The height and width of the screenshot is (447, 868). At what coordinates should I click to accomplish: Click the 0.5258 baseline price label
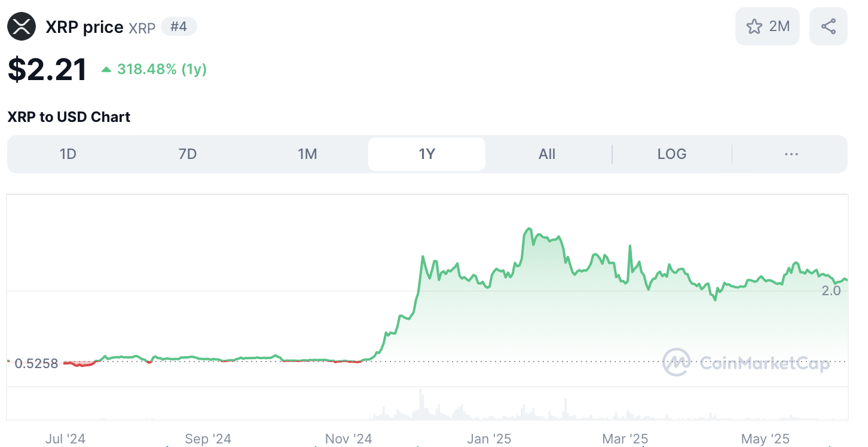point(36,363)
